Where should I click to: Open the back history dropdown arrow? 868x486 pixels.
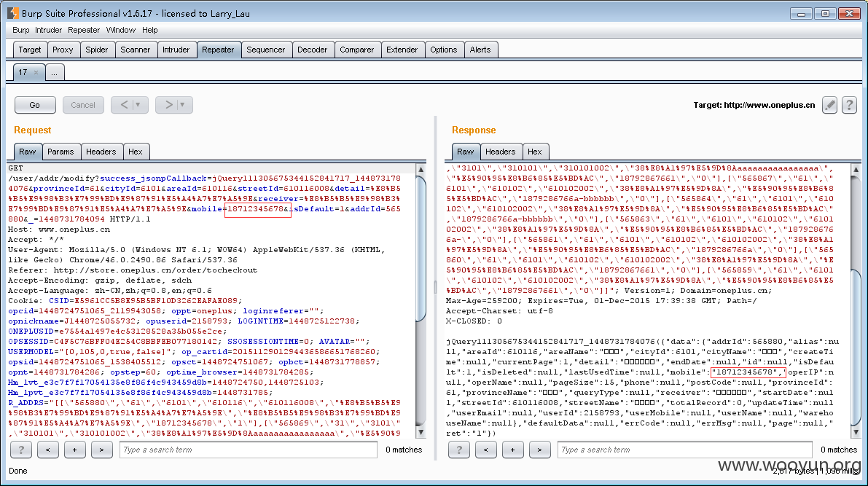point(138,105)
